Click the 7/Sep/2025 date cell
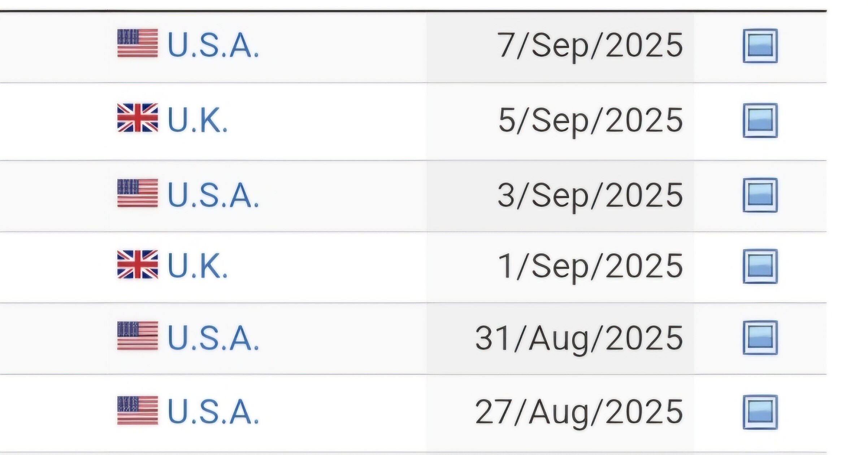 560,47
